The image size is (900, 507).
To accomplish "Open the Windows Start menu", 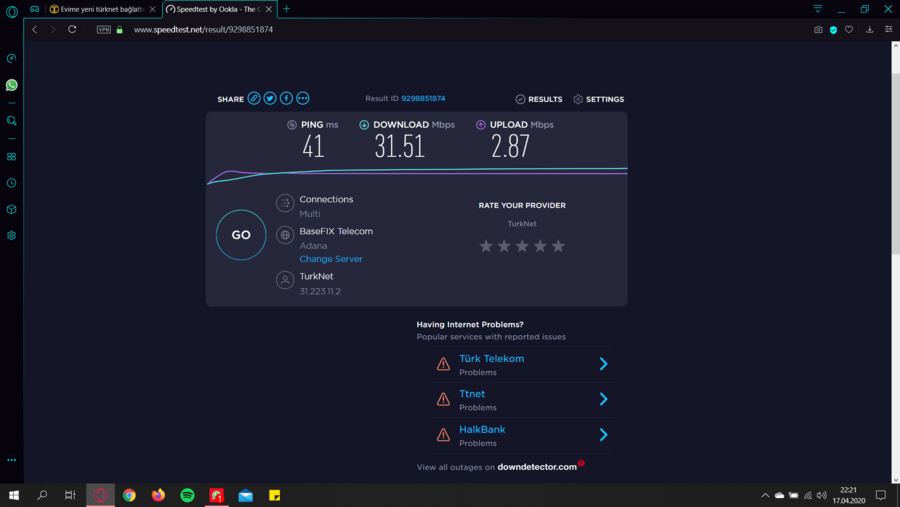I will tap(14, 495).
